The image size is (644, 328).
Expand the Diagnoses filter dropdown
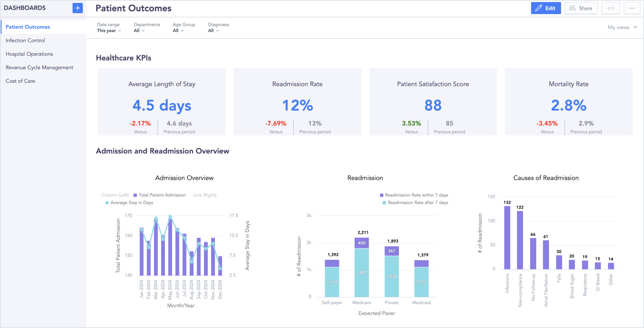[x=213, y=31]
